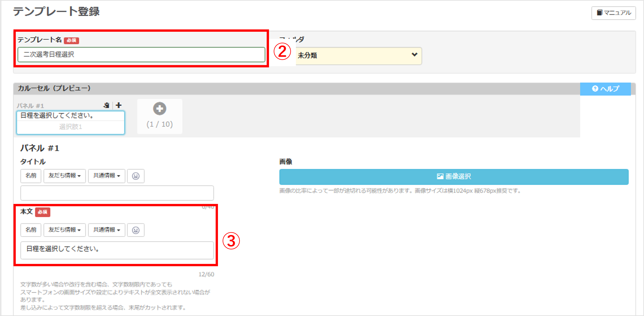Open 友だち情報 dropdown in タイトル section
This screenshot has width=644, height=316.
[x=65, y=176]
